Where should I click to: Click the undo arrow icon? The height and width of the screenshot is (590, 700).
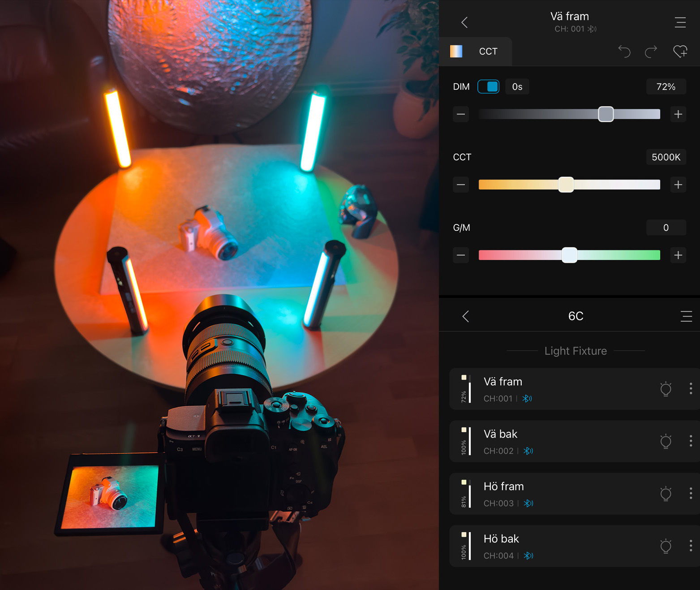tap(624, 52)
